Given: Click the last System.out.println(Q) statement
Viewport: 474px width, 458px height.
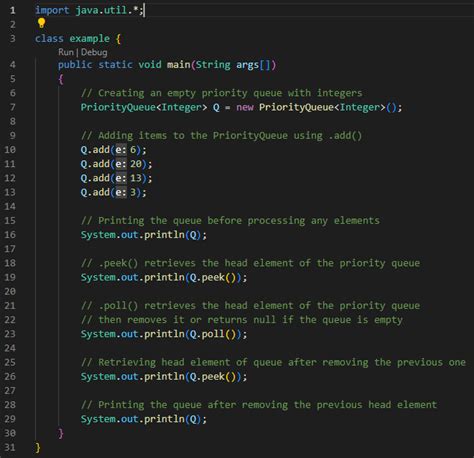Looking at the screenshot, I should (x=144, y=419).
